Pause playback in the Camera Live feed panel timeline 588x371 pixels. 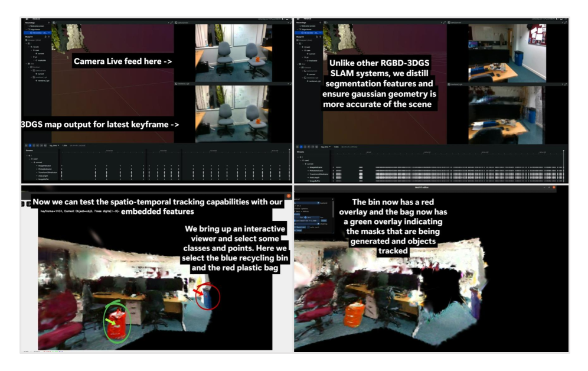pyautogui.click(x=34, y=145)
